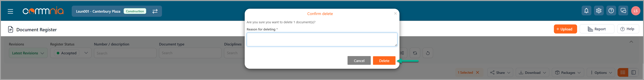Expand the Latest Revisions dropdown

tap(28, 53)
